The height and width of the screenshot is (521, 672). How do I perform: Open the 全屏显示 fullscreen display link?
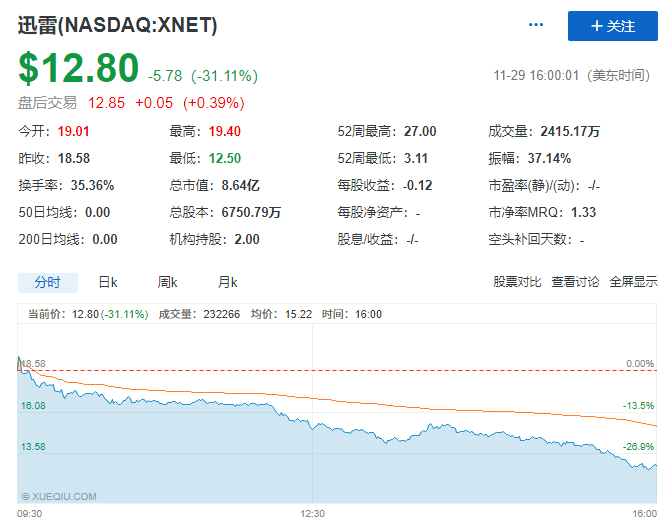633,282
